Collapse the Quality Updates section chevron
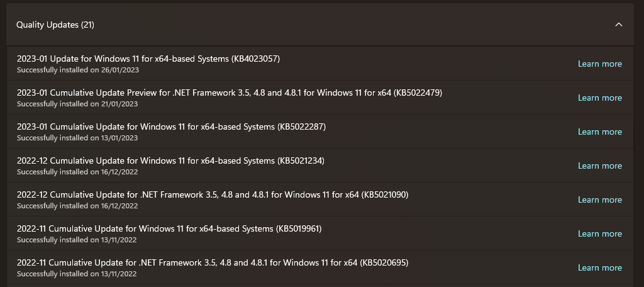This screenshot has width=644, height=287. pyautogui.click(x=619, y=25)
